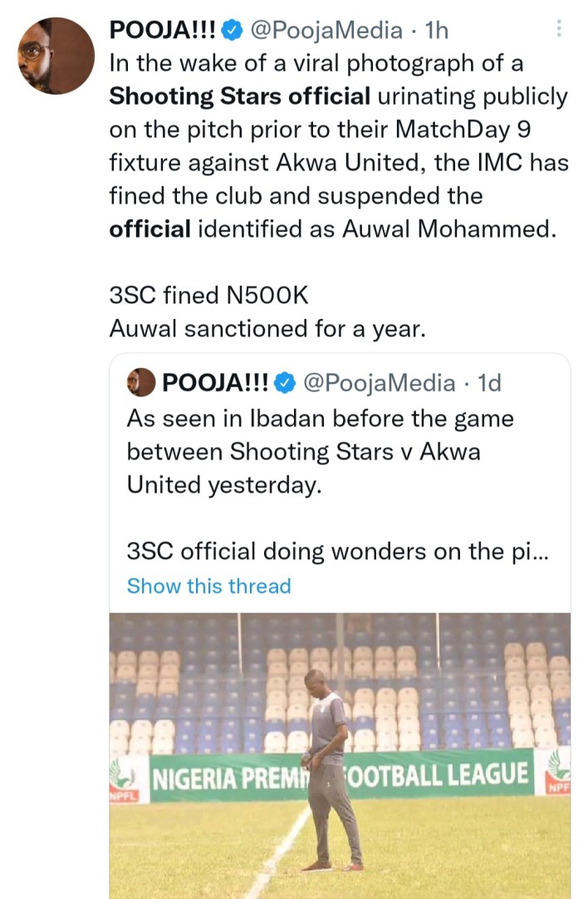Viewport: 588px width, 899px height.
Task: Click the bold "official" before "identified as"
Action: (149, 228)
